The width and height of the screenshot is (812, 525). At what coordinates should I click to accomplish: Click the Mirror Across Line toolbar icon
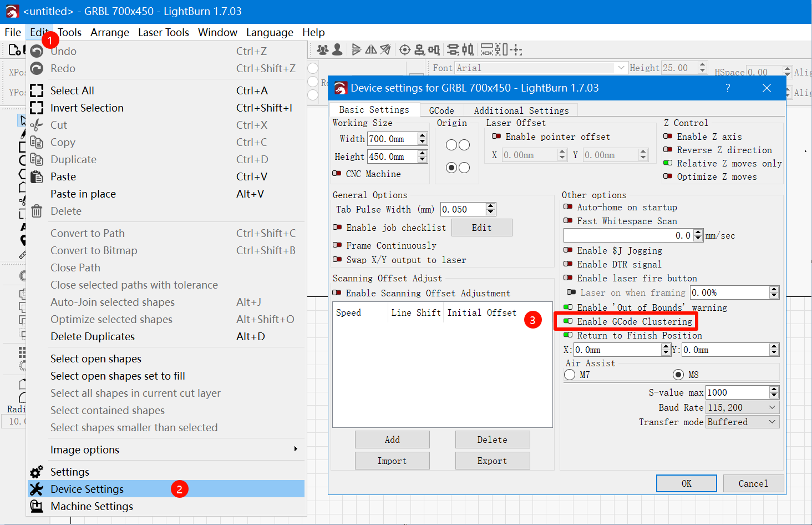(x=385, y=50)
